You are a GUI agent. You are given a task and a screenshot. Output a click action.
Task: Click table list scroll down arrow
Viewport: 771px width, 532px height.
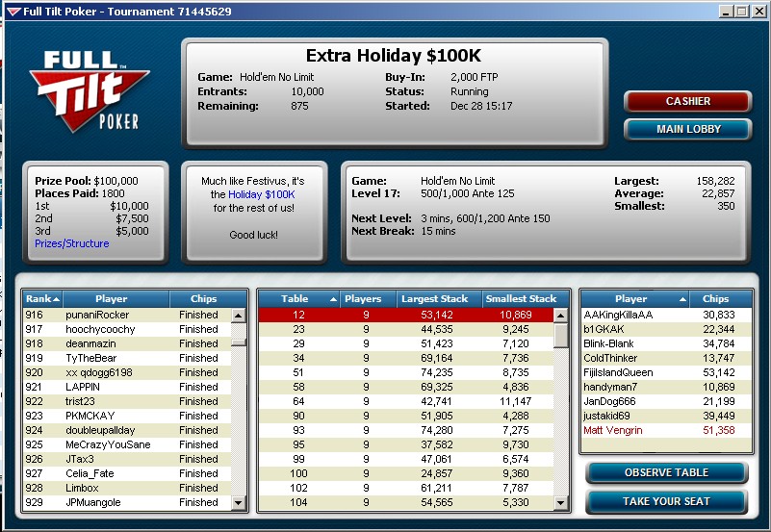(561, 502)
